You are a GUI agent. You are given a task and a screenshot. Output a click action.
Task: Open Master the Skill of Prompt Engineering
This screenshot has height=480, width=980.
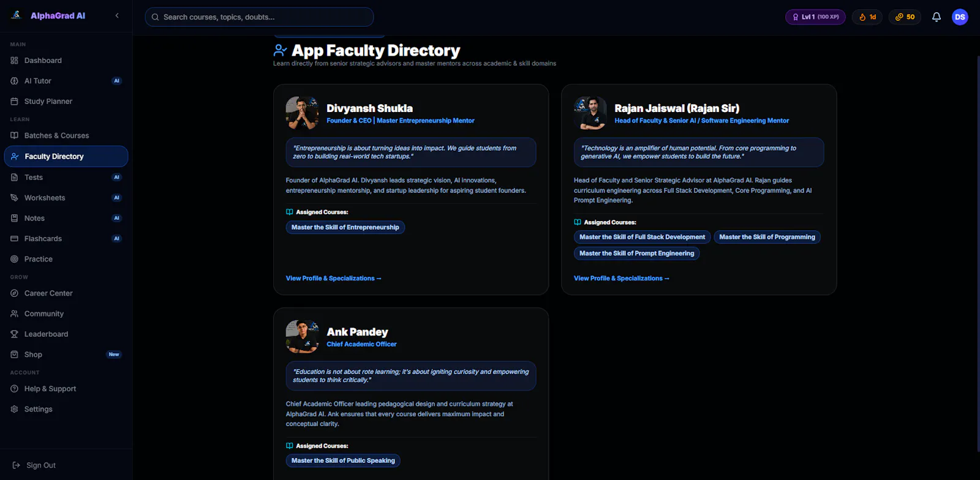pos(636,253)
